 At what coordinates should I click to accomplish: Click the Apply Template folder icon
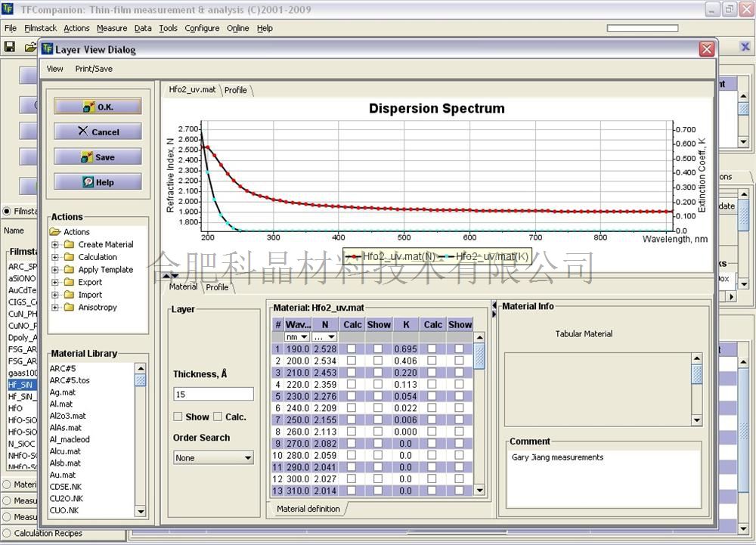69,269
